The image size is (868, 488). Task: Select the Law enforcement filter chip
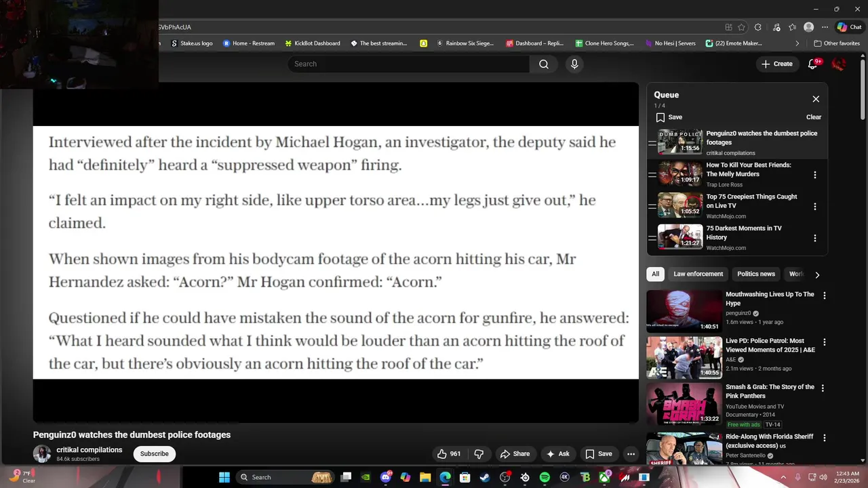(698, 274)
